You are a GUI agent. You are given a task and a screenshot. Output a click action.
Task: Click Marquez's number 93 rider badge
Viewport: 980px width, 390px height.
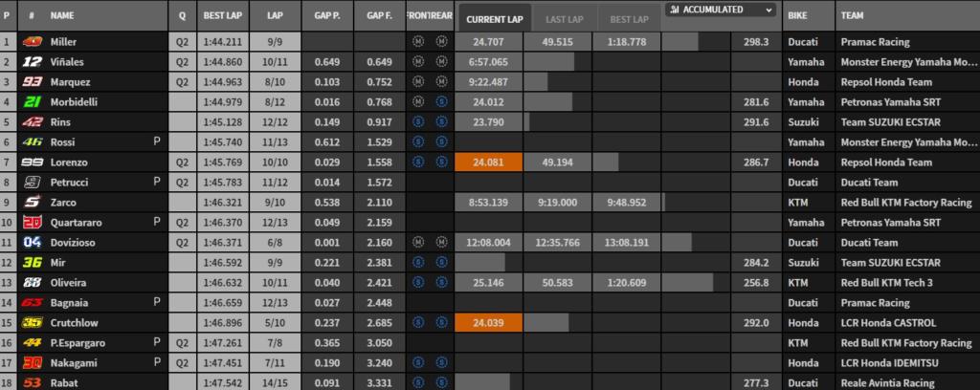click(32, 82)
